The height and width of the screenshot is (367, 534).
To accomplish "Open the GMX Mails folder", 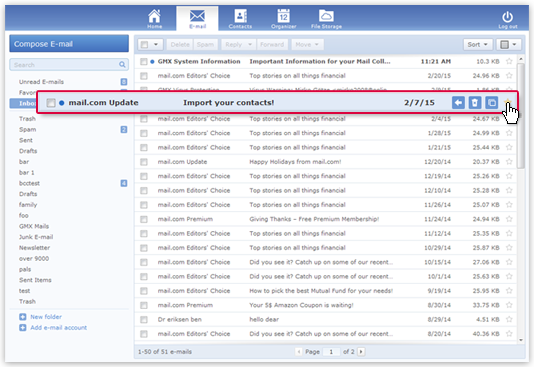I will 34,226.
